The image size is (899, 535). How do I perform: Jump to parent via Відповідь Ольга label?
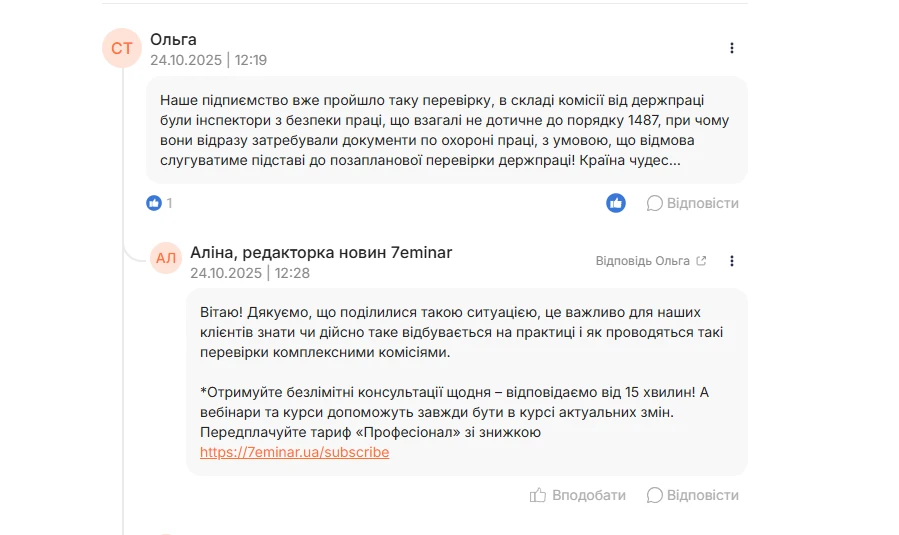tap(642, 261)
